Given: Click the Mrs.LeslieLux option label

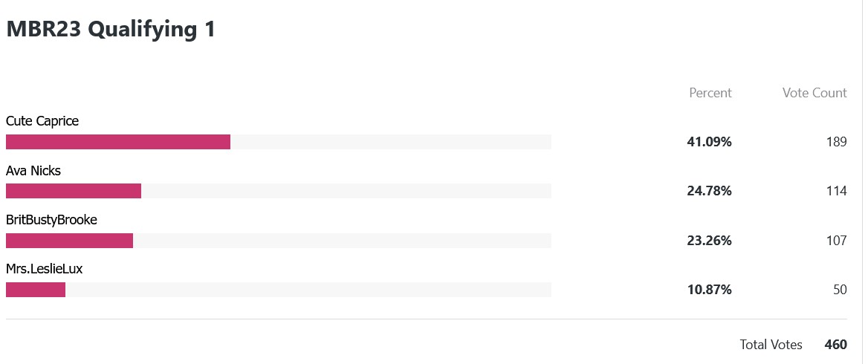Looking at the screenshot, I should click(x=45, y=270).
